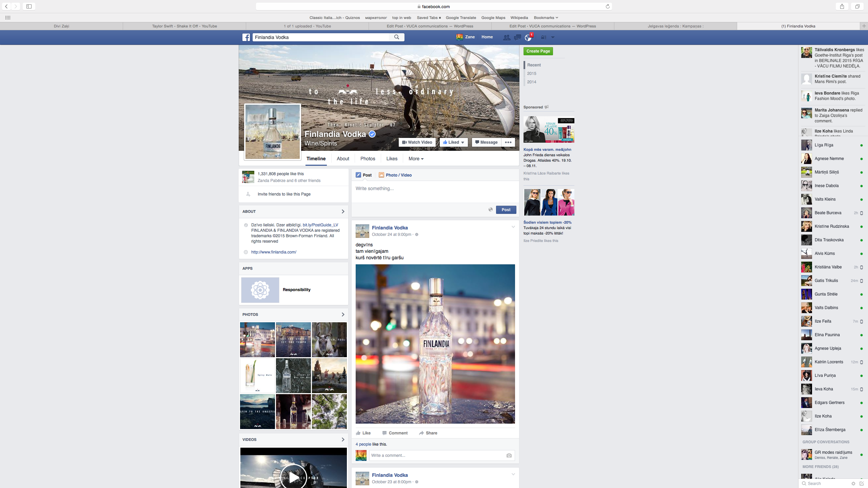Switch to the About tab
This screenshot has width=868, height=488.
tap(343, 159)
